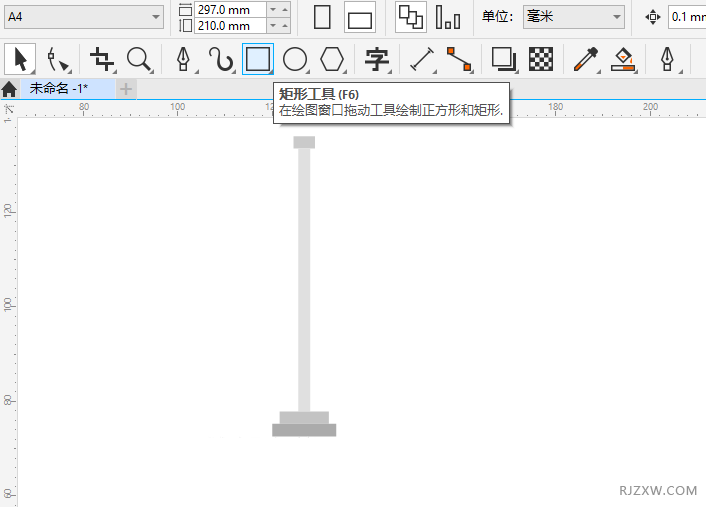Image resolution: width=706 pixels, height=507 pixels.
Task: Open the Welcome home tab icon
Action: (9, 89)
